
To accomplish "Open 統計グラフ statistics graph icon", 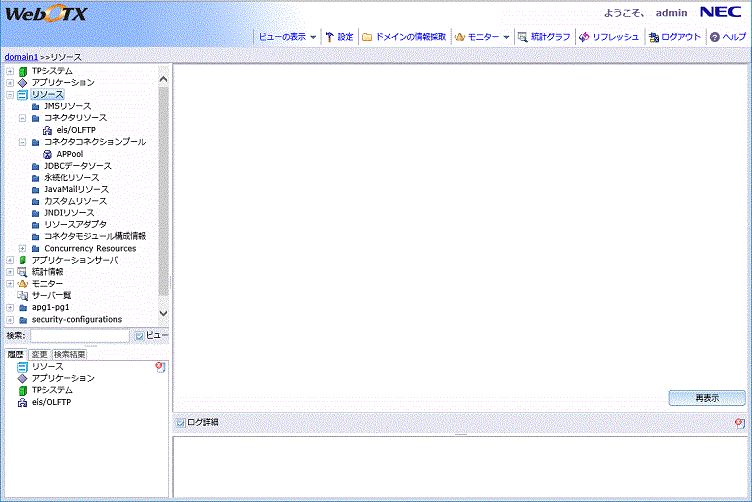I will (523, 37).
